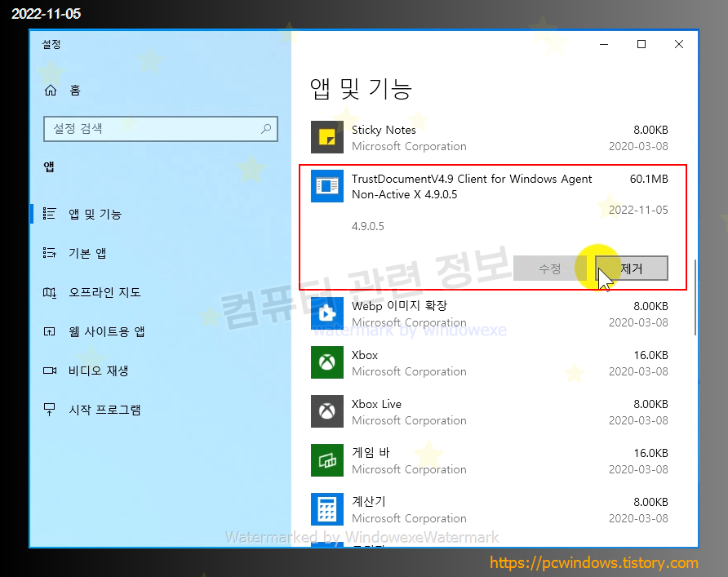Click the 제거 uninstall button
728x577 pixels.
coord(632,269)
